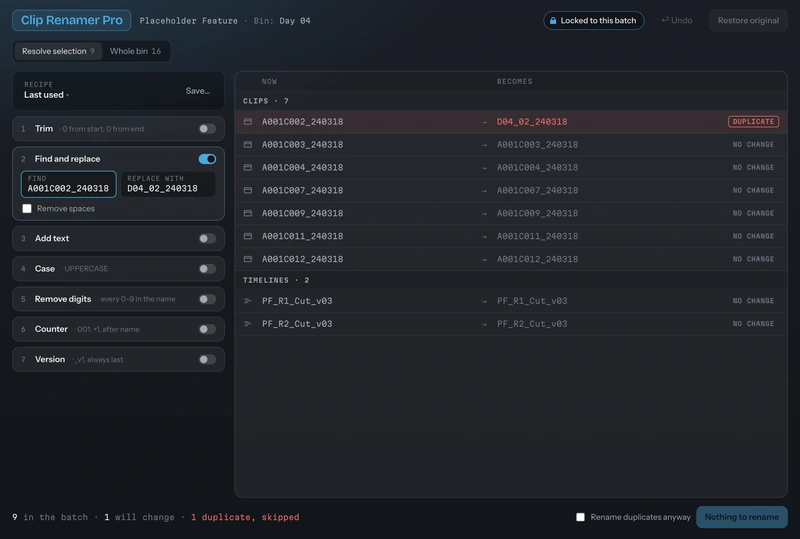Click Restore original button

pos(748,20)
